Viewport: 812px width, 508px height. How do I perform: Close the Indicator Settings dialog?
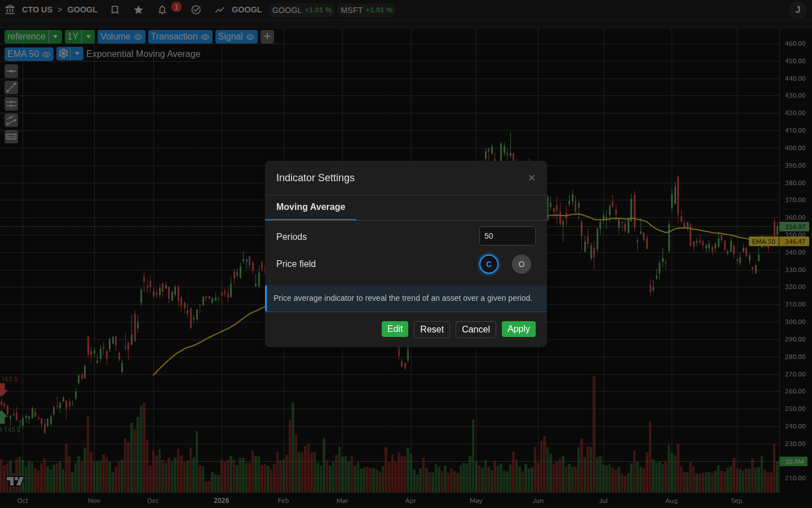coord(532,178)
